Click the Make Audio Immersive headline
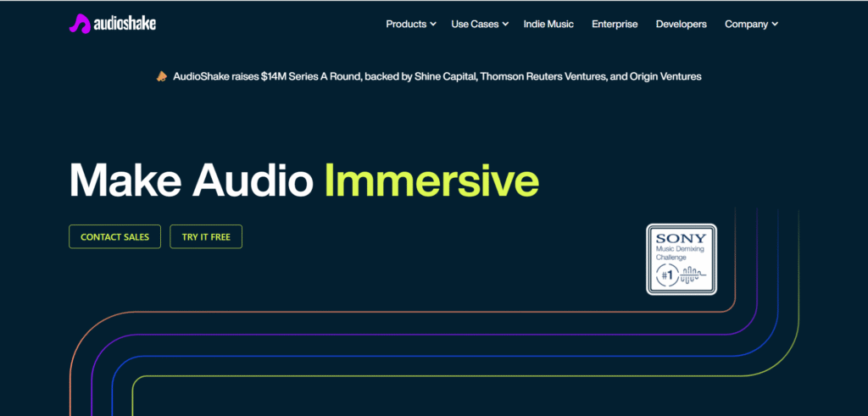 point(303,180)
